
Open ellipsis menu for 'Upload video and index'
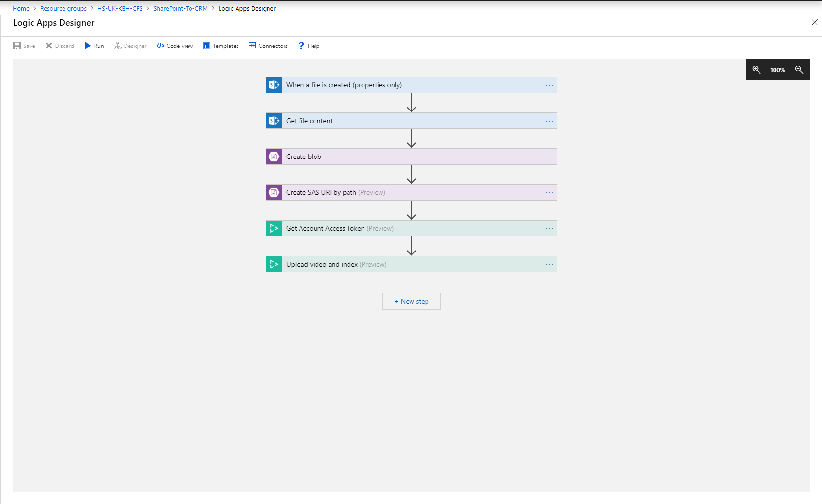549,265
